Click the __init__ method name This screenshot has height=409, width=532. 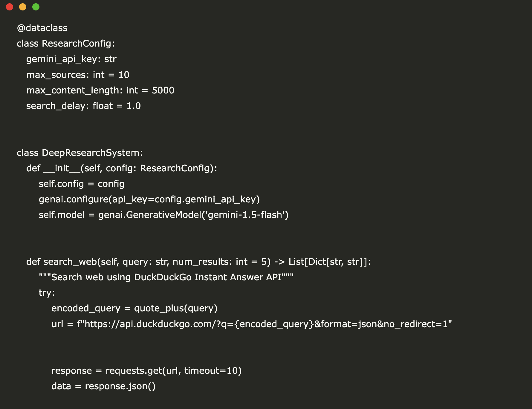[62, 168]
